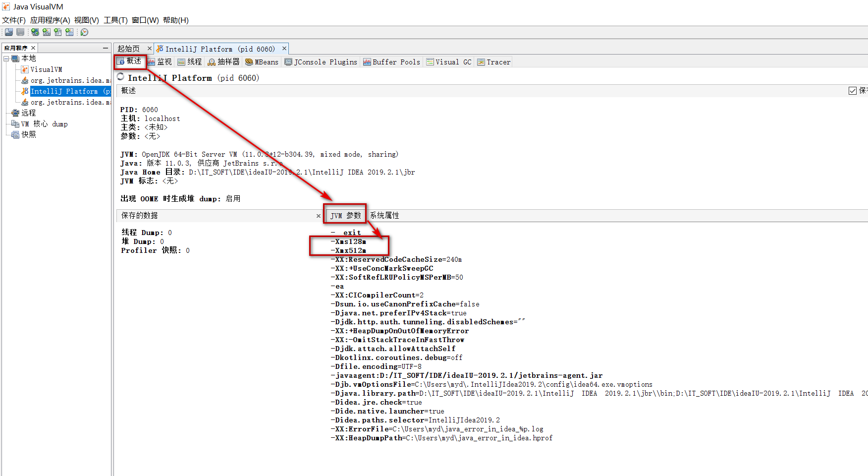Image resolution: width=868 pixels, height=476 pixels.
Task: Click the VisualVM node icon in tree
Action: coord(25,69)
